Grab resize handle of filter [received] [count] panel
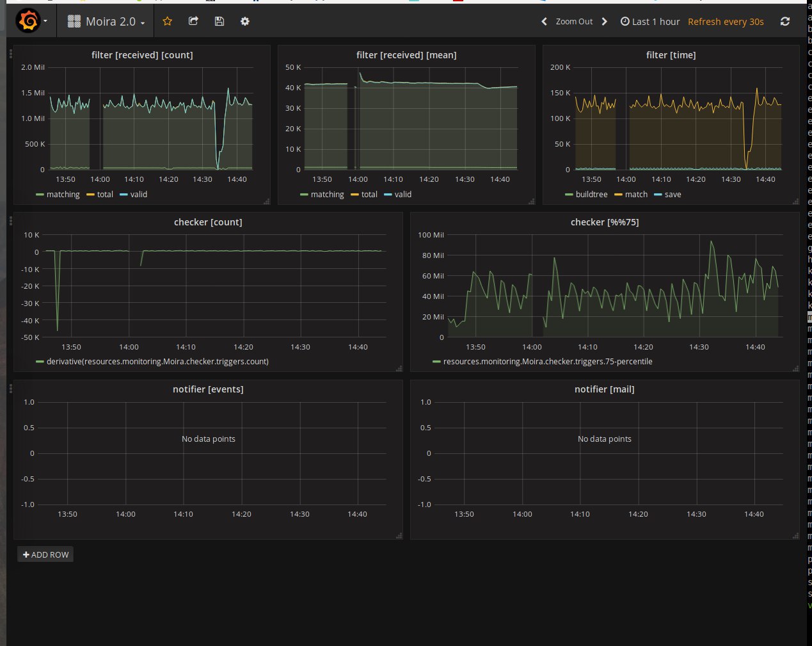Image resolution: width=812 pixels, height=646 pixels. (267, 201)
